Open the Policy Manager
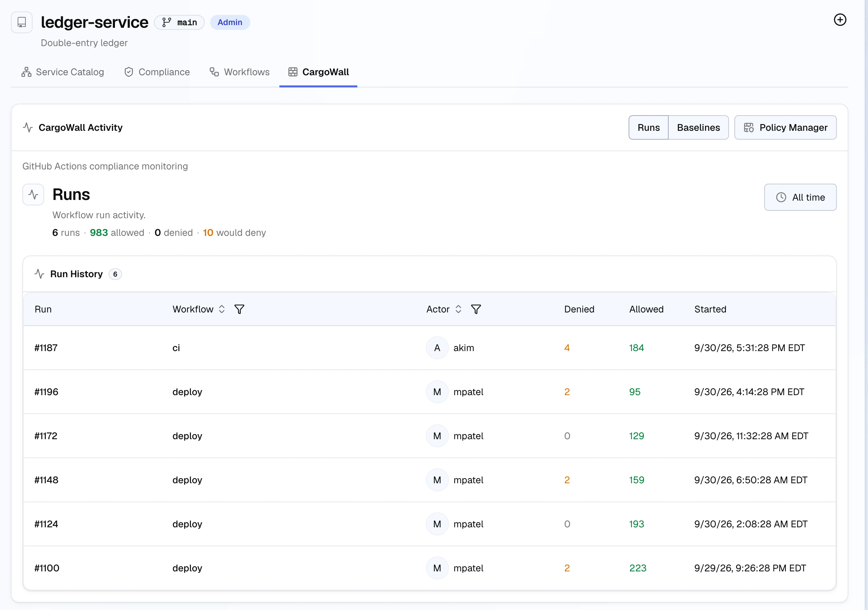The width and height of the screenshot is (868, 610). (785, 127)
